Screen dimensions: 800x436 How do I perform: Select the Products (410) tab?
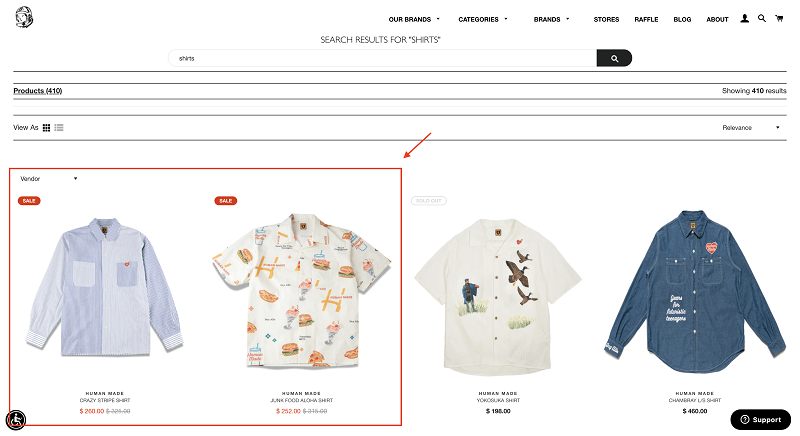[x=38, y=91]
